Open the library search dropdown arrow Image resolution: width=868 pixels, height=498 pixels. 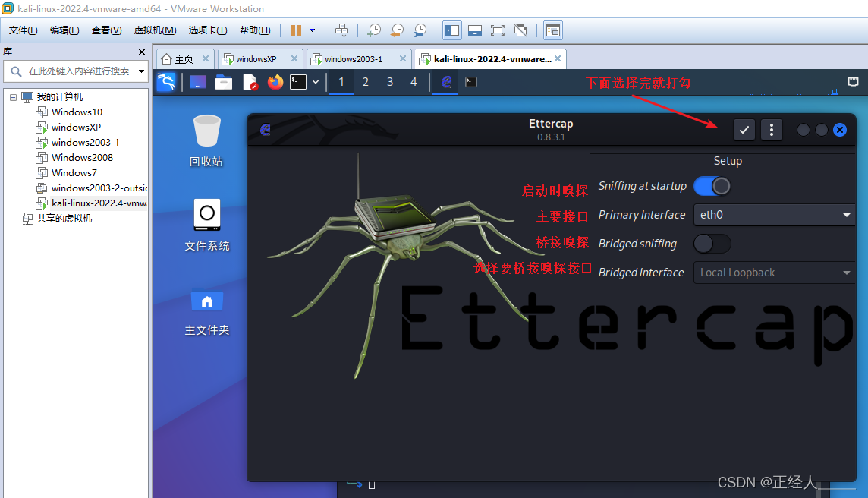tap(142, 71)
